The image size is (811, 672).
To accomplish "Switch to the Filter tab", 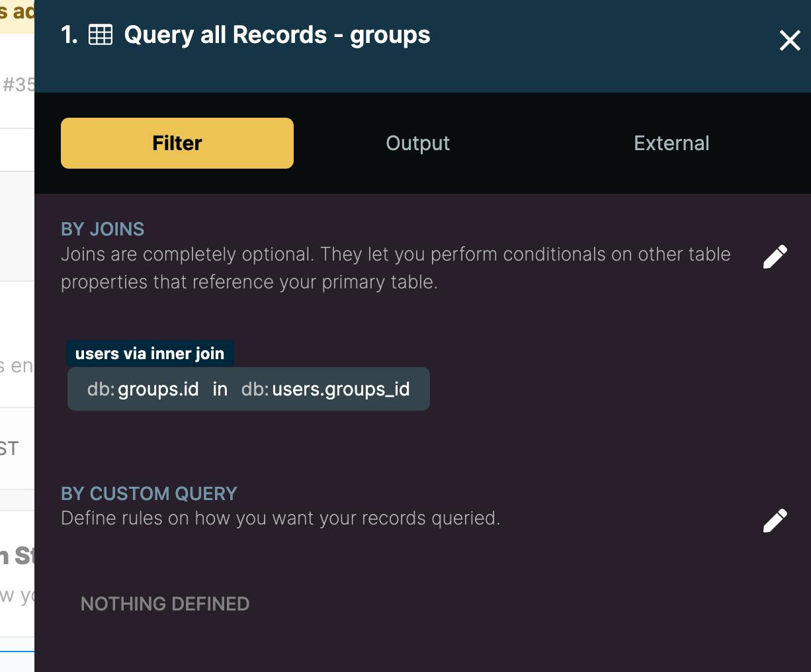I will 177,143.
